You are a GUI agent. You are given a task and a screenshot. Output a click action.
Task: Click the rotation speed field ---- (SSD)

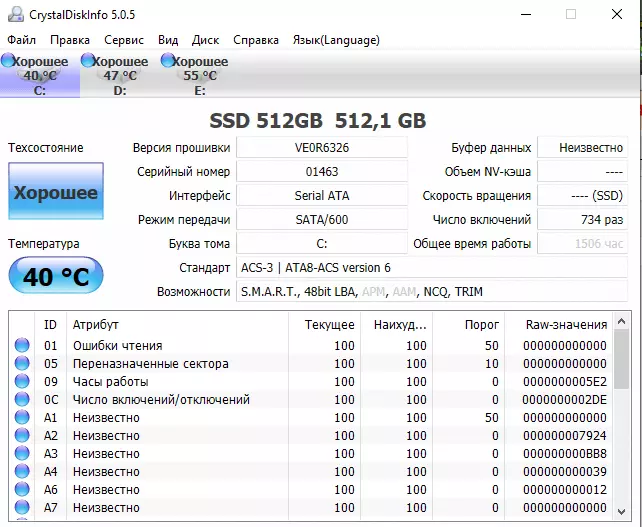tap(582, 195)
